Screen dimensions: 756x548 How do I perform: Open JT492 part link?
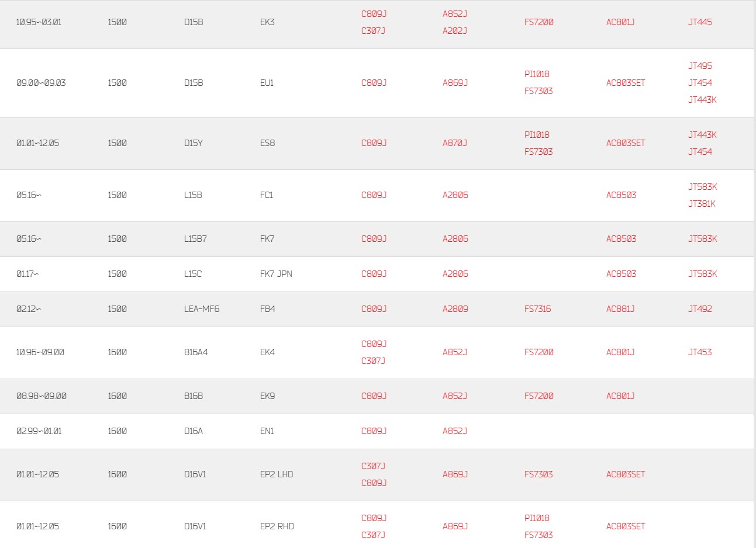click(700, 309)
